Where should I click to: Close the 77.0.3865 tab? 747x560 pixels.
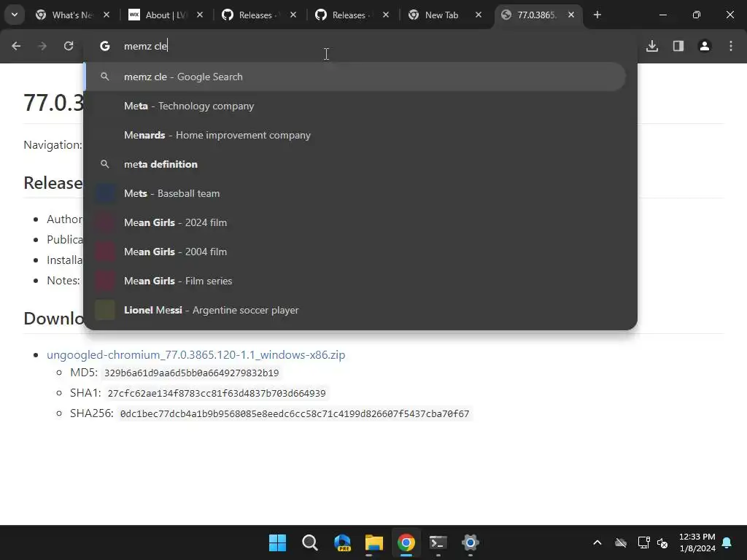click(571, 15)
